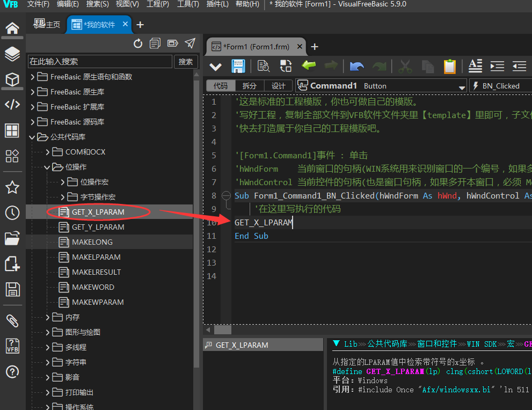This screenshot has width=532, height=410.
Task: Switch to the 主页 home tab
Action: (47, 25)
